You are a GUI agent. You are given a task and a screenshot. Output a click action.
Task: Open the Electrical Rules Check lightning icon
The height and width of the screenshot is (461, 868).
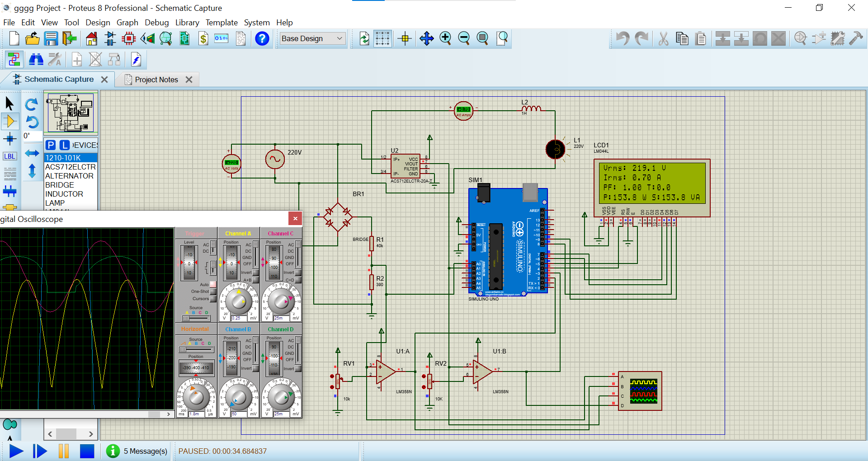136,60
